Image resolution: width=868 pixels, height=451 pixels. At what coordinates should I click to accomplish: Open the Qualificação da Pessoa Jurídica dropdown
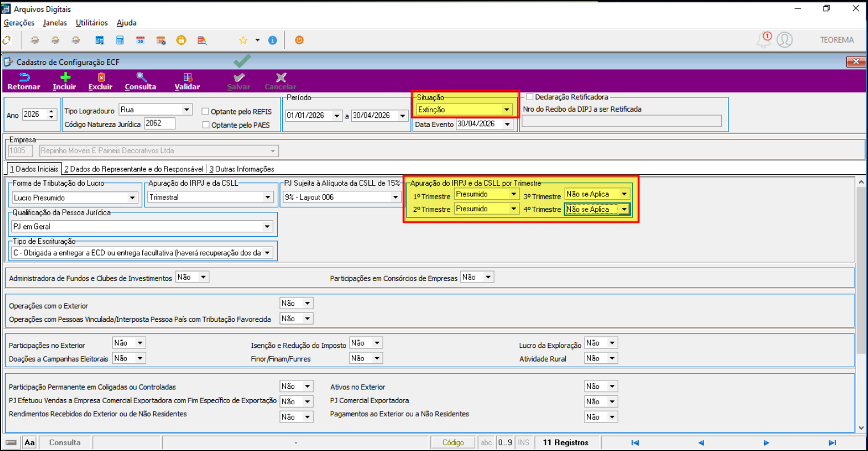pyautogui.click(x=268, y=227)
